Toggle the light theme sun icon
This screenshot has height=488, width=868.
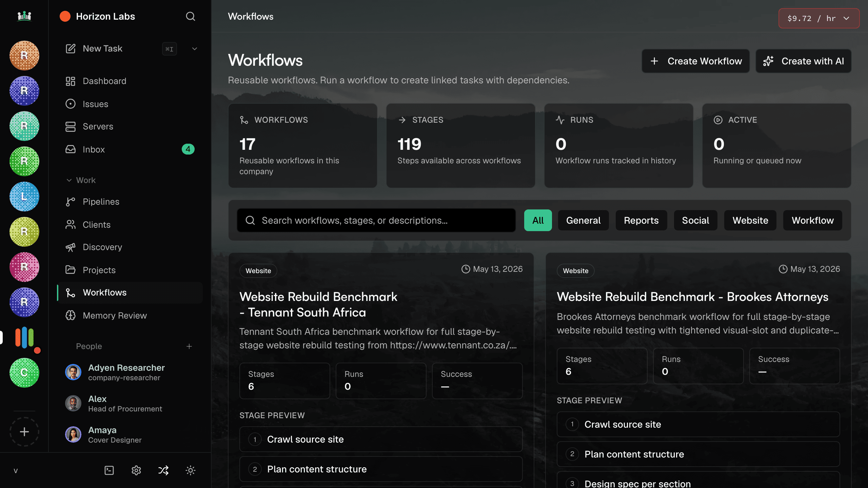click(x=191, y=470)
